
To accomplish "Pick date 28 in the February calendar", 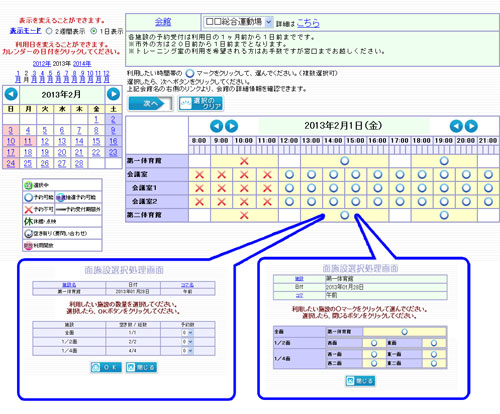I will tap(79, 163).
